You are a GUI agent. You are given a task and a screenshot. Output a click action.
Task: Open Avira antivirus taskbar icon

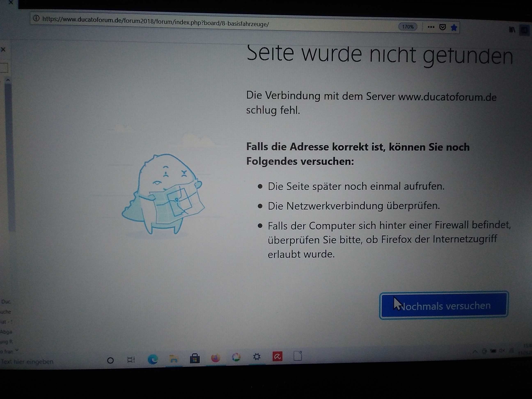[x=277, y=357]
